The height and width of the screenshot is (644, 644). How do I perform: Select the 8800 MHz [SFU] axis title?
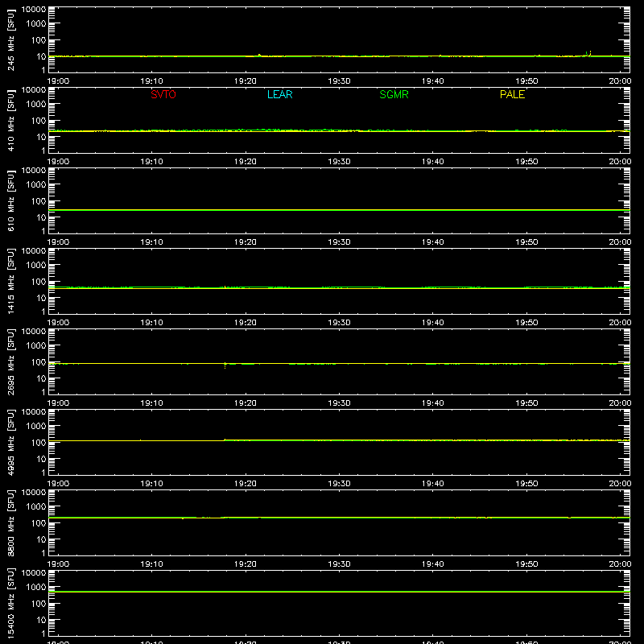click(x=10, y=522)
